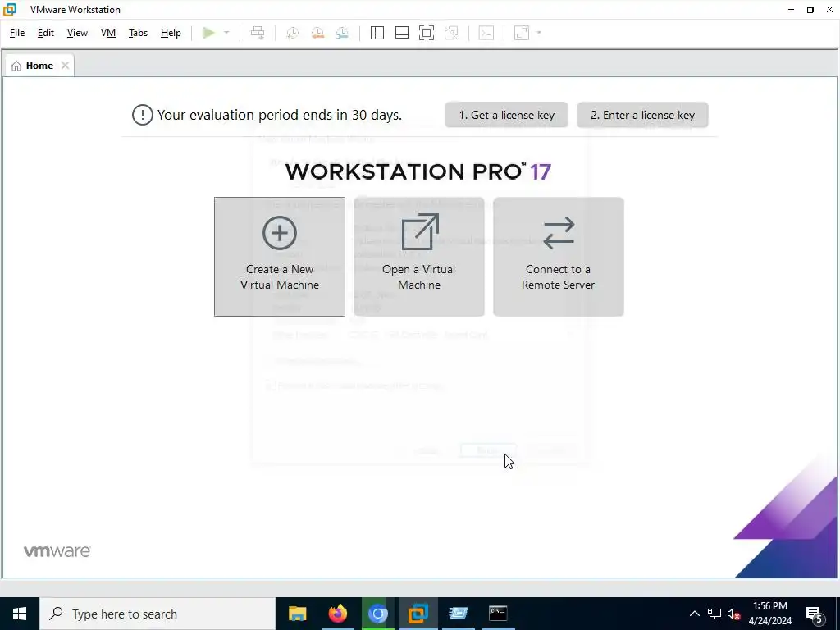Open Chrome from the taskbar
The width and height of the screenshot is (840, 630).
tap(377, 614)
